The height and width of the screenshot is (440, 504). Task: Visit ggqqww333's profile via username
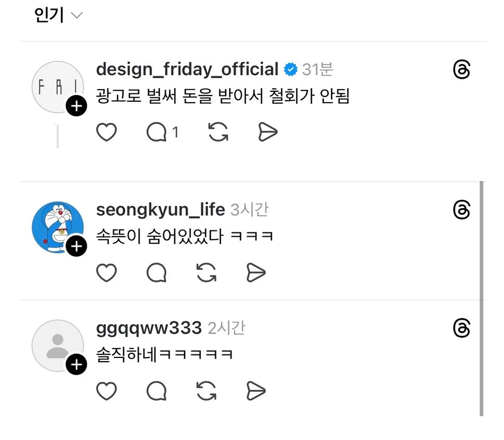click(148, 327)
